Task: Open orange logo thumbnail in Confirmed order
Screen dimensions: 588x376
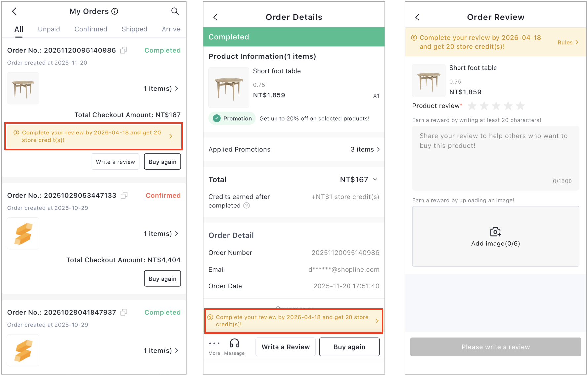Action: pyautogui.click(x=23, y=233)
